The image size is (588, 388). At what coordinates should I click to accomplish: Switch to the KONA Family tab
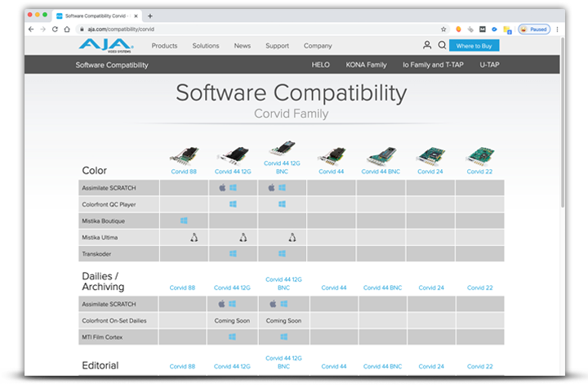click(x=366, y=65)
